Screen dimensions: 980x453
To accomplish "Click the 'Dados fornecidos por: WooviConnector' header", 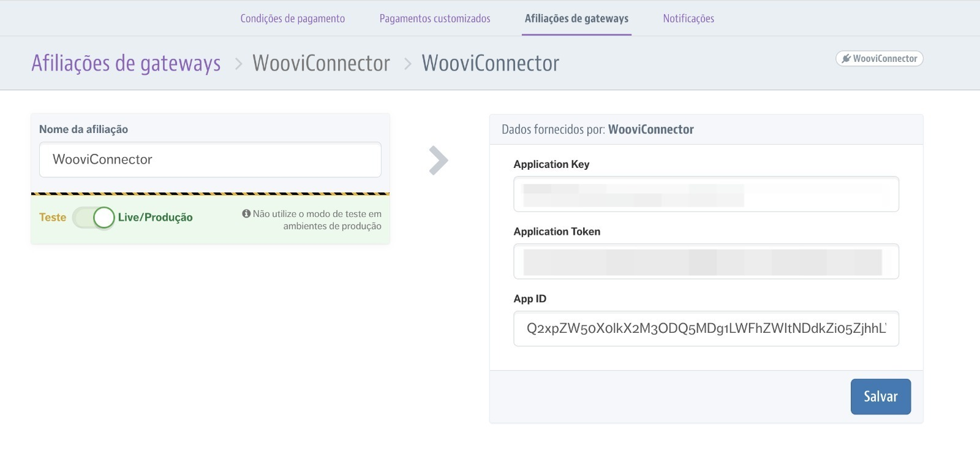I will pyautogui.click(x=598, y=129).
